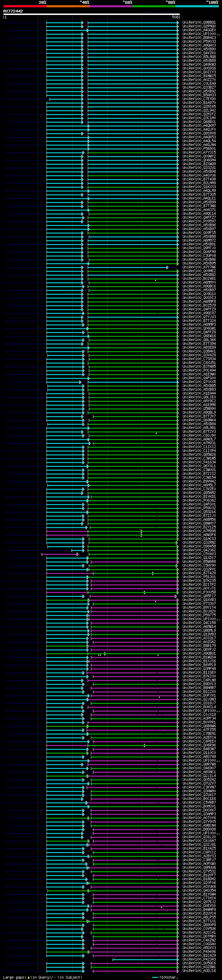
Task: Open the UniRef100_D0FXV1 hit
Action: tap(199, 695)
